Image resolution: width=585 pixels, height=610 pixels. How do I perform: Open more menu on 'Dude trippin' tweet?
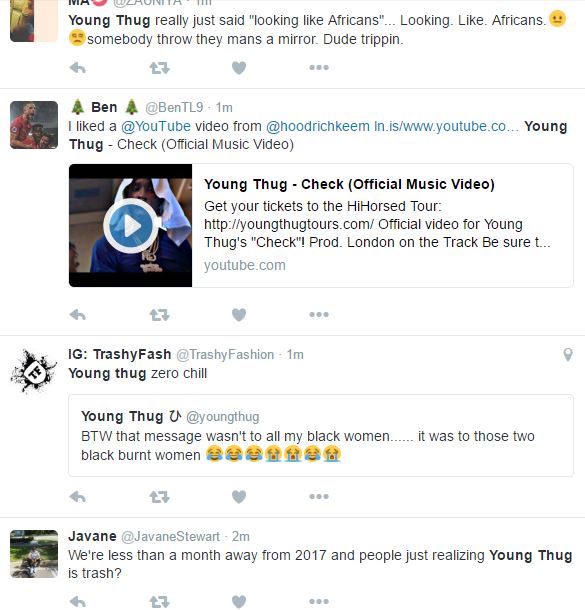pos(319,68)
